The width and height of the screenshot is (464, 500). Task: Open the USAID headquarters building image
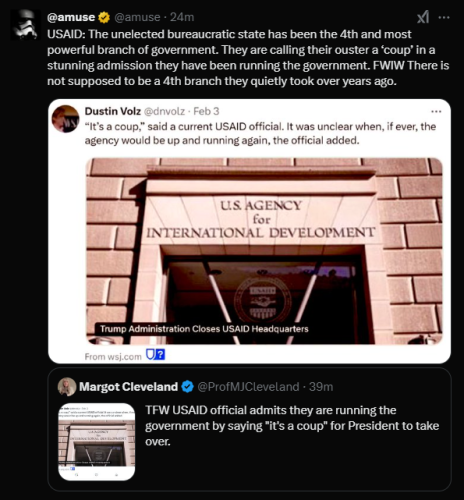coord(264,251)
